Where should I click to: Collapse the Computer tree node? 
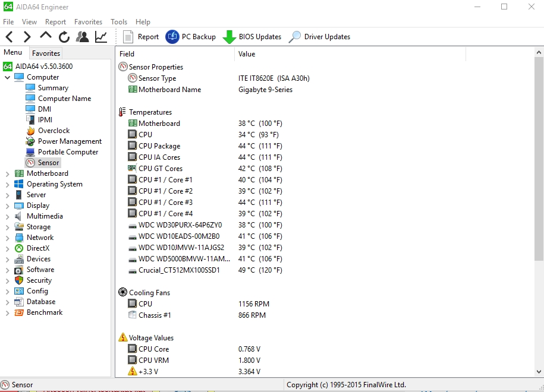[x=7, y=77]
